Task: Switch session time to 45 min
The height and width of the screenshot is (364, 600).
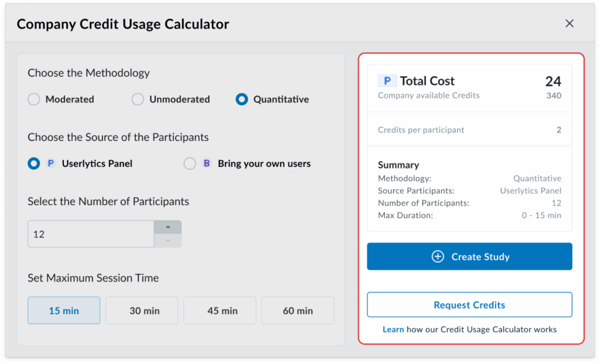Action: click(220, 310)
